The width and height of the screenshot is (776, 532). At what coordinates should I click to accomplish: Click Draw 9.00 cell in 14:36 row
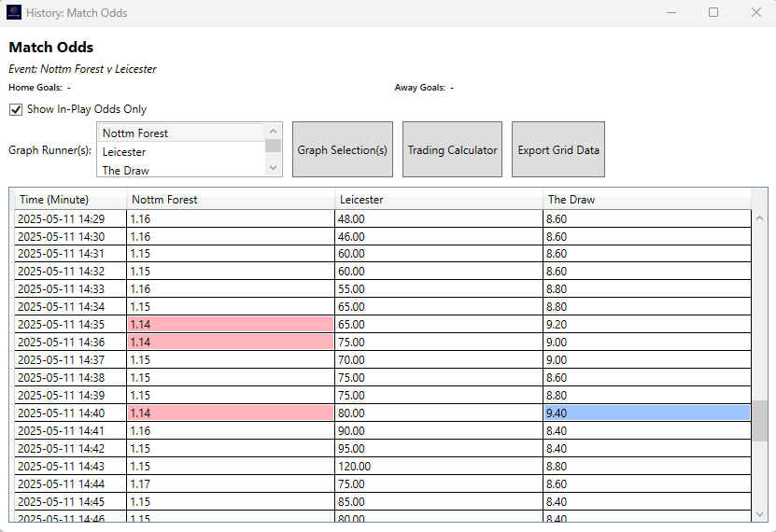tap(647, 343)
